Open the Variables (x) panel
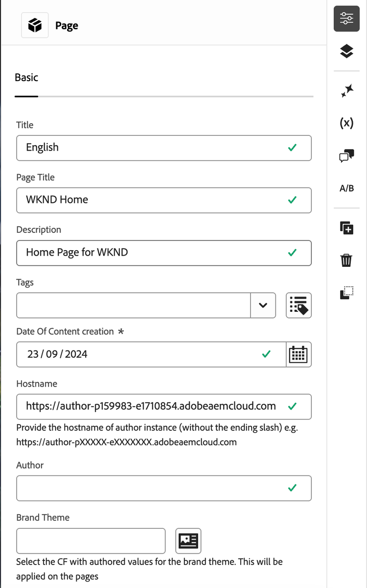Viewport: 367px width, 588px height. [x=346, y=123]
